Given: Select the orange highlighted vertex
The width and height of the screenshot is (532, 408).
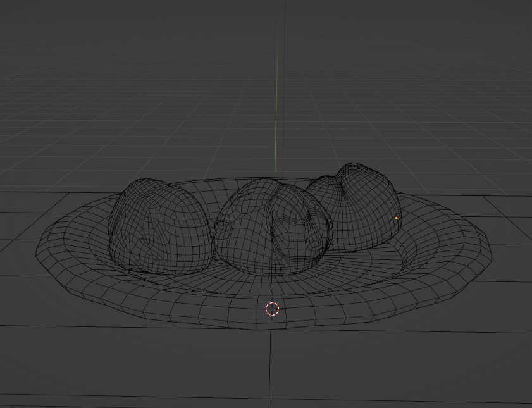Looking at the screenshot, I should 395,218.
